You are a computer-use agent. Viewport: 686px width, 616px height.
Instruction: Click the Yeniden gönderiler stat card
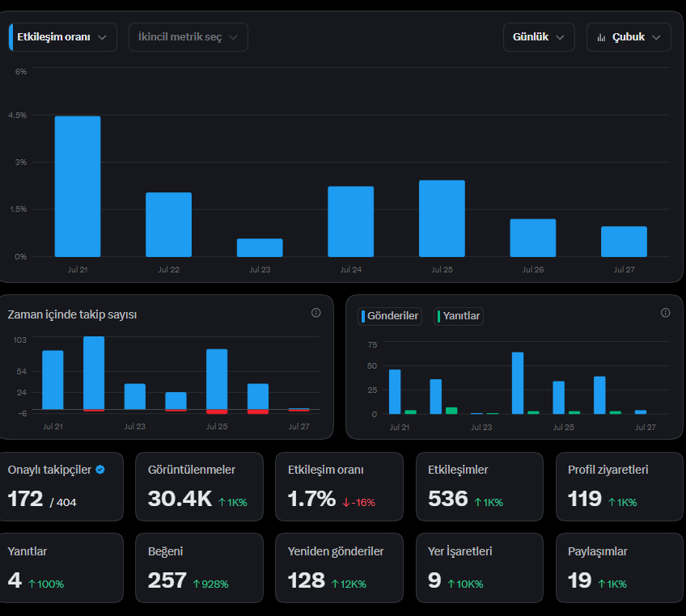pyautogui.click(x=339, y=568)
